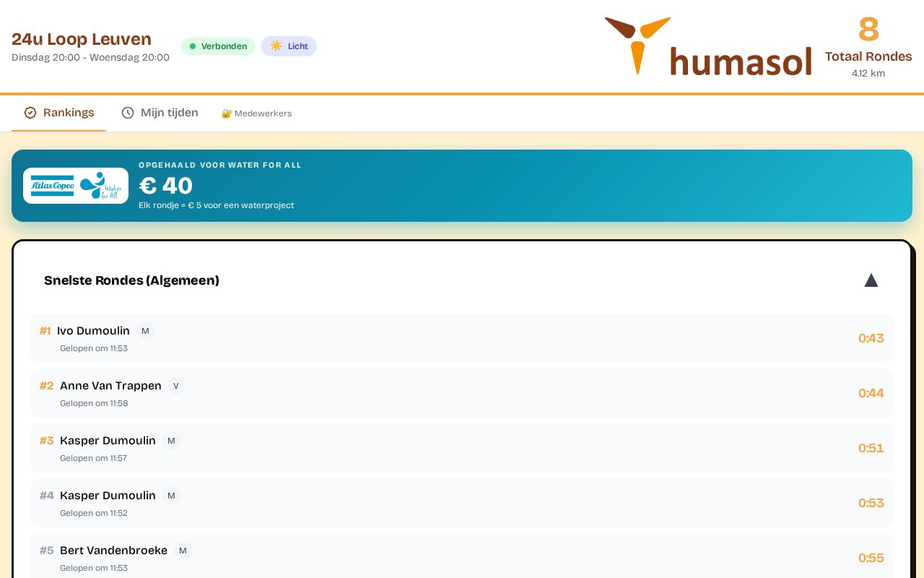The image size is (924, 578).
Task: Click the lock icon beside Medewerkers
Action: pos(227,113)
